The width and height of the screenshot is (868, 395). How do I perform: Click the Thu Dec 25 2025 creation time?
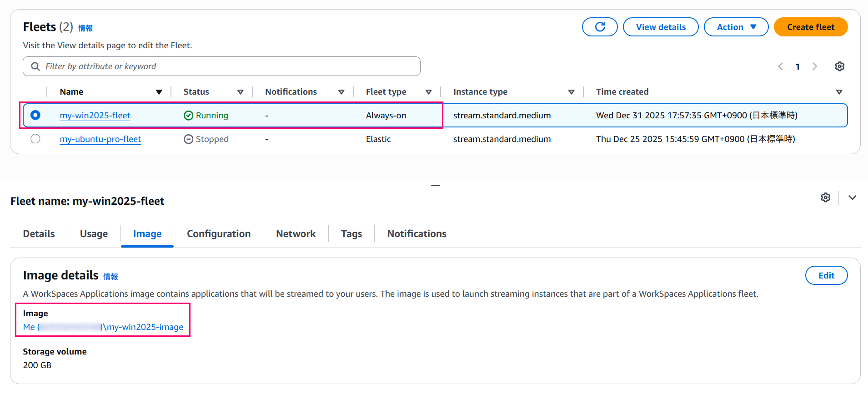[695, 139]
